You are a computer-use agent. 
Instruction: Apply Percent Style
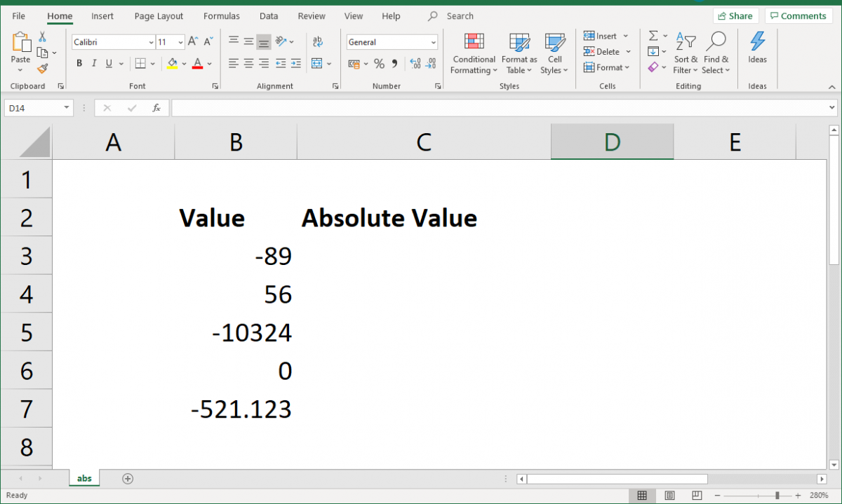click(379, 64)
